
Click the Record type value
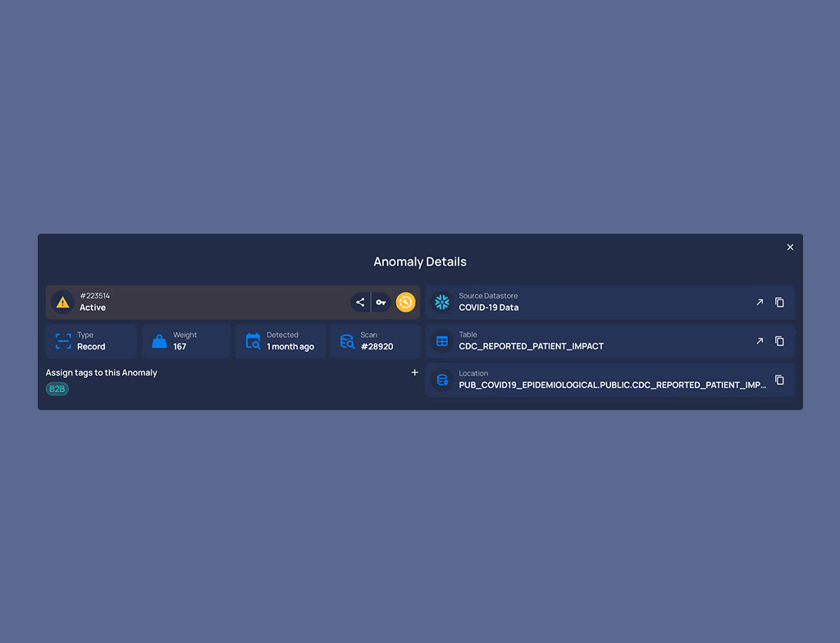(91, 347)
